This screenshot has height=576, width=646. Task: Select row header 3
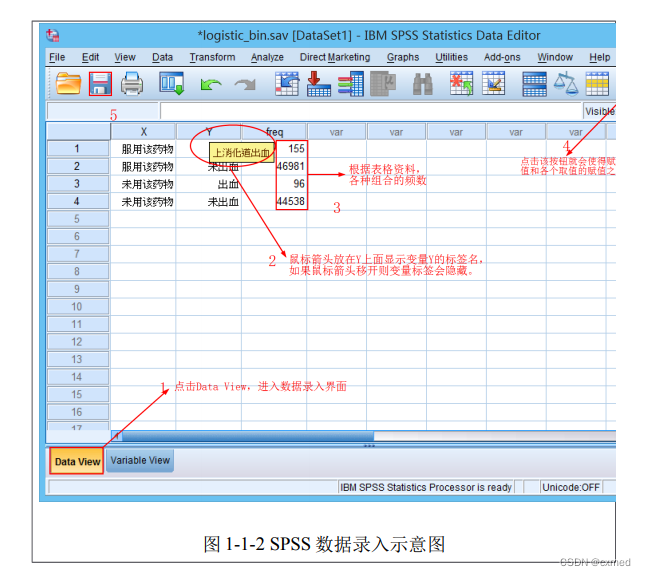pos(77,184)
